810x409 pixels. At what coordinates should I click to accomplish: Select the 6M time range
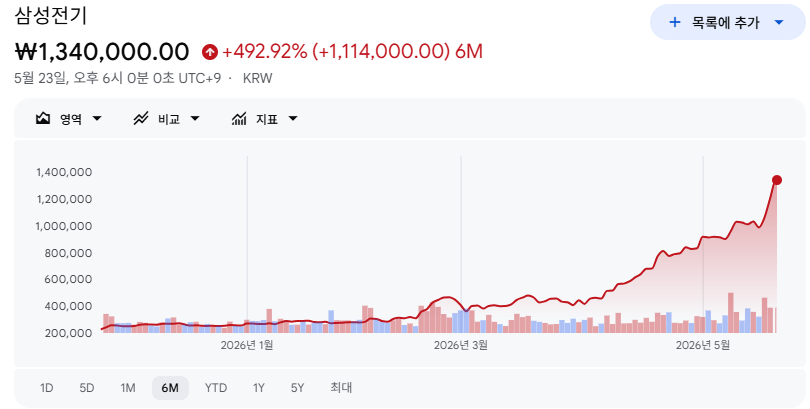click(170, 388)
